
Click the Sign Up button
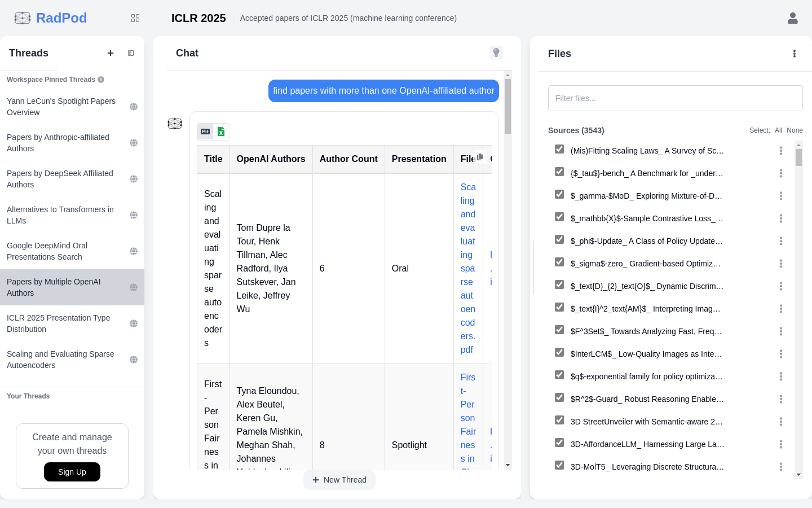[72, 472]
